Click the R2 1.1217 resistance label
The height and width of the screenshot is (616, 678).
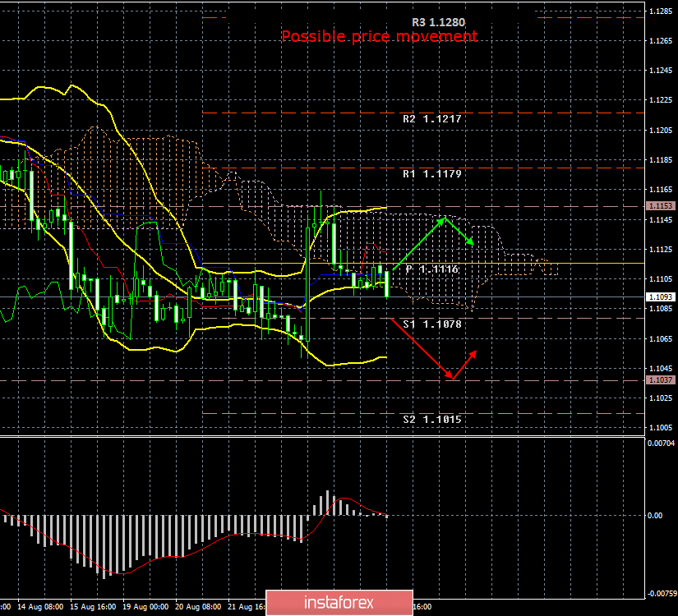coord(432,119)
